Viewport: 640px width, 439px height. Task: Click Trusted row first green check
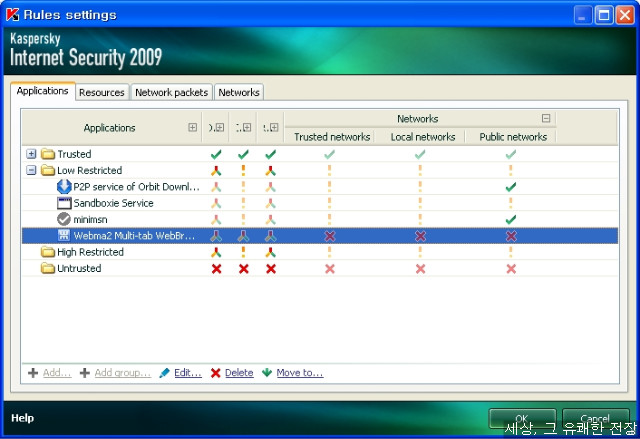[x=216, y=154]
